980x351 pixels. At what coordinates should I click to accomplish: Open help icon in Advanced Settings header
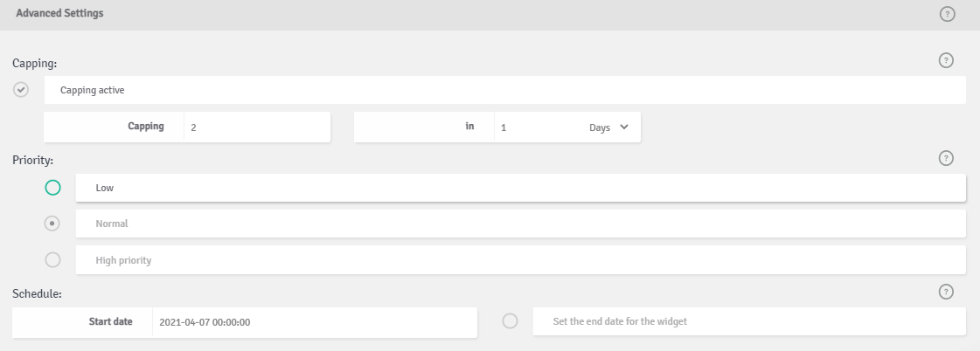tap(948, 14)
